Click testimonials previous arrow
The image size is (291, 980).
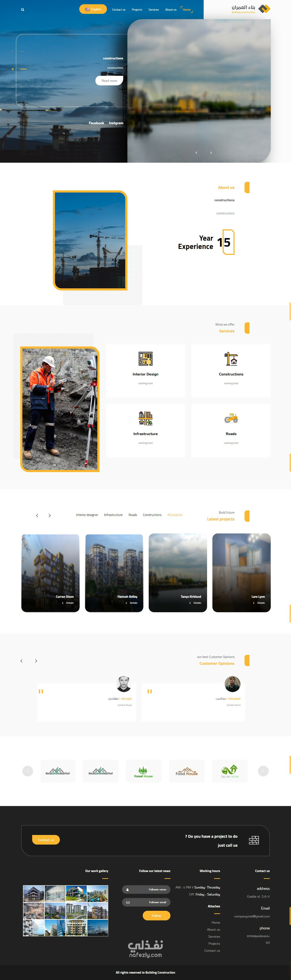click(x=21, y=661)
